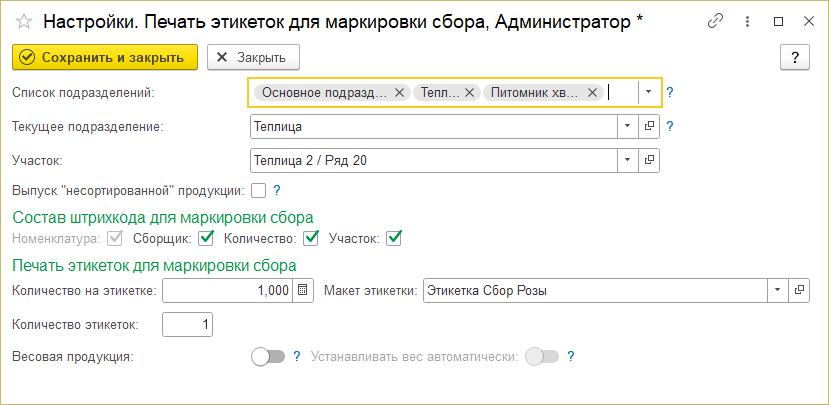Screen dimensions: 829x405
Task: Click the Закрыть button
Action: [253, 57]
